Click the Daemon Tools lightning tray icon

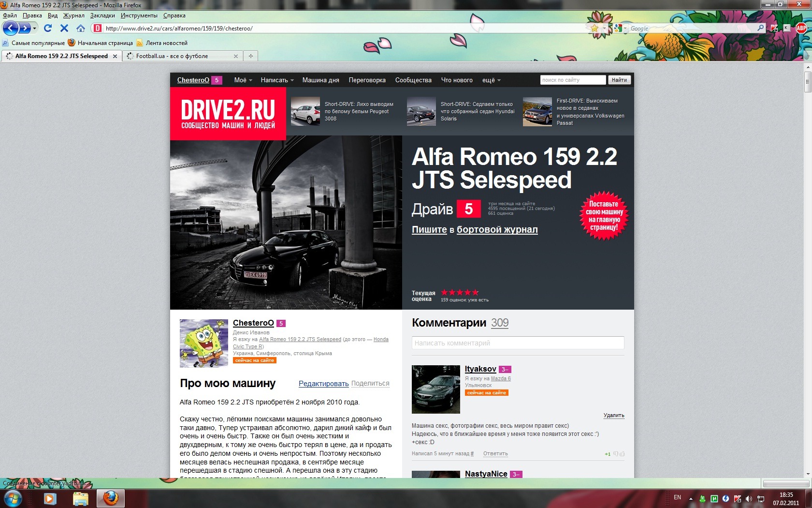click(x=725, y=498)
